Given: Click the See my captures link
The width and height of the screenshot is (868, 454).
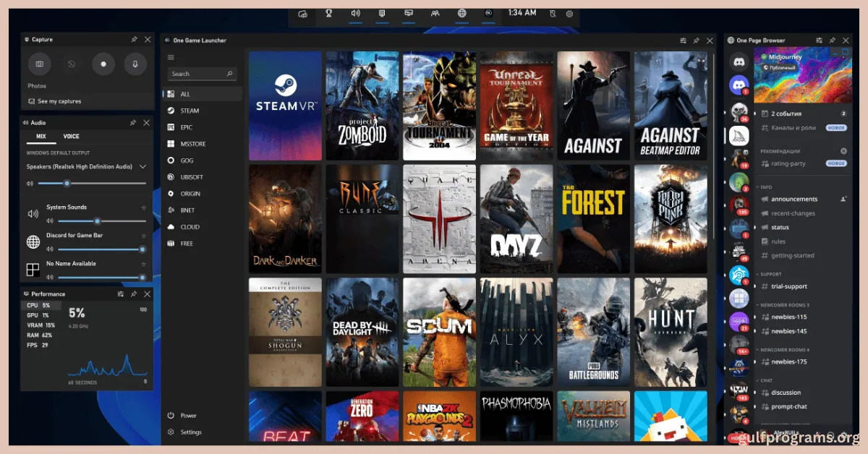Looking at the screenshot, I should 59,101.
